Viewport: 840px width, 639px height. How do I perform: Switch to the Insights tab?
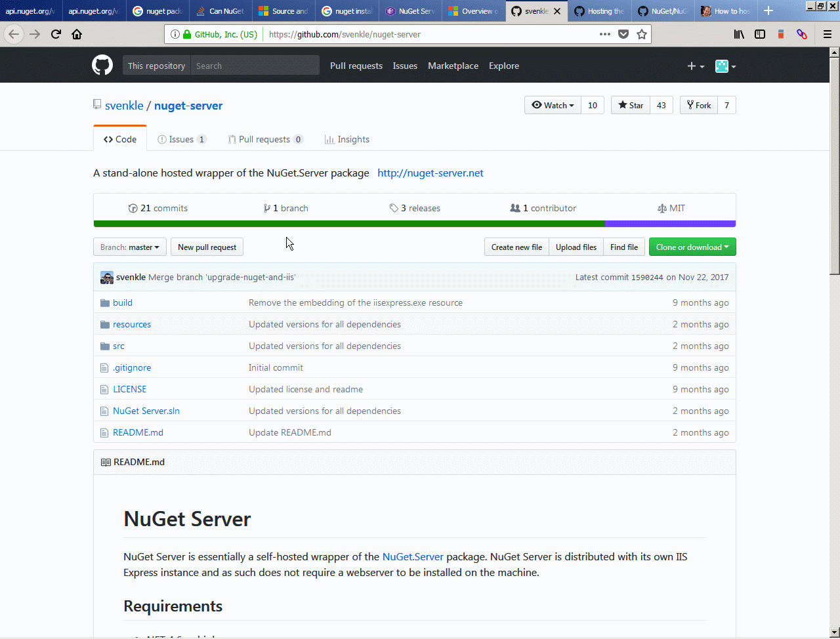pyautogui.click(x=347, y=139)
